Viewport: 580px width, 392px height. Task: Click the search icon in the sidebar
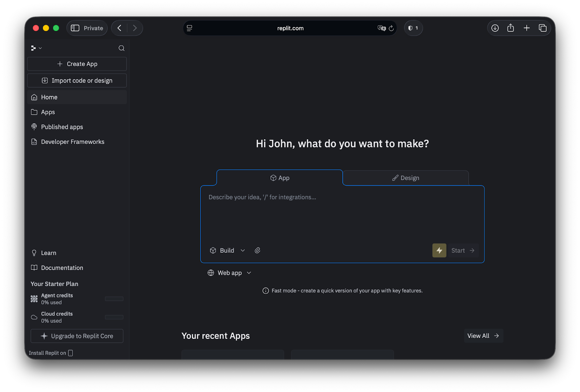pos(121,48)
